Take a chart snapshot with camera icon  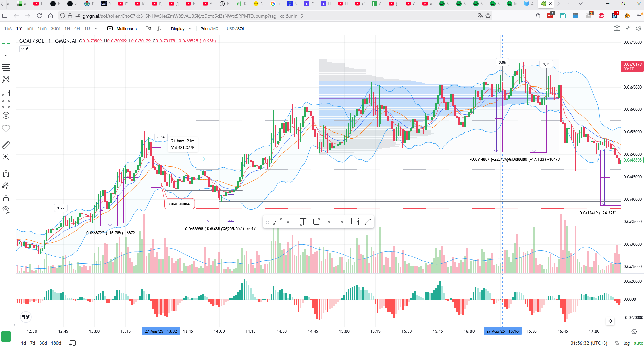(617, 29)
